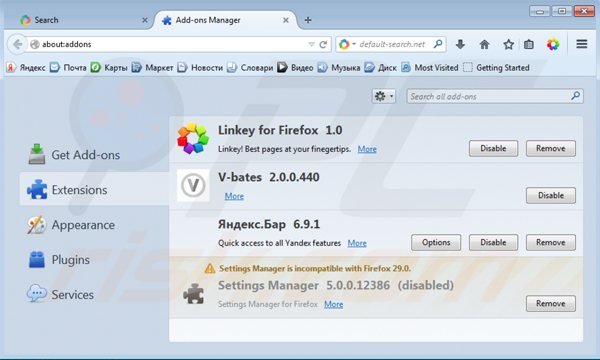Select the Linkey for Firefox 1.0 title
This screenshot has width=600, height=360.
pos(280,130)
